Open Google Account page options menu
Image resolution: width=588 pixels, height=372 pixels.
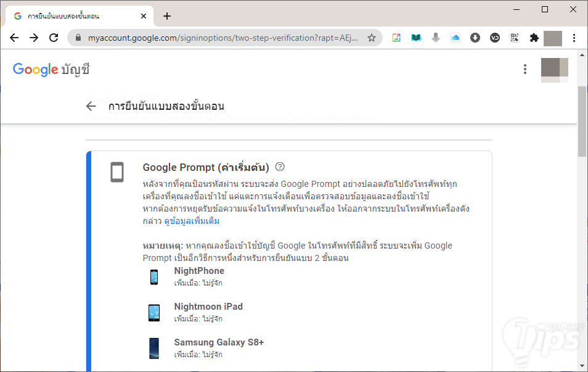pos(525,69)
